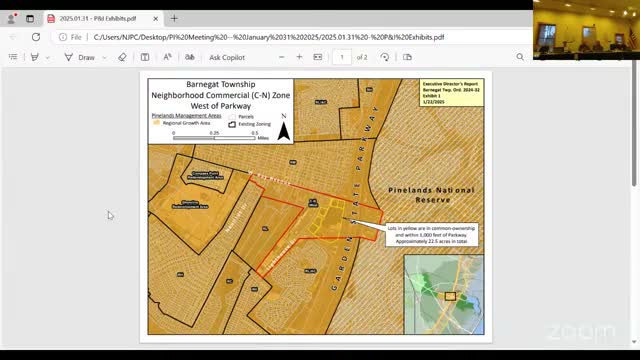This screenshot has height=360, width=640.
Task: Focus the address bar file path
Action: pos(269,37)
